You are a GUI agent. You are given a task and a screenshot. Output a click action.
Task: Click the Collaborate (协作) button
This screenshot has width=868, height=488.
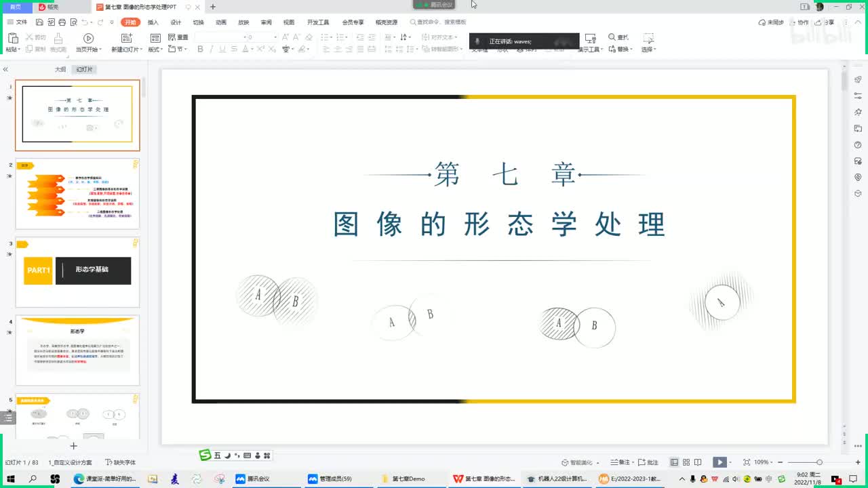[x=800, y=22]
